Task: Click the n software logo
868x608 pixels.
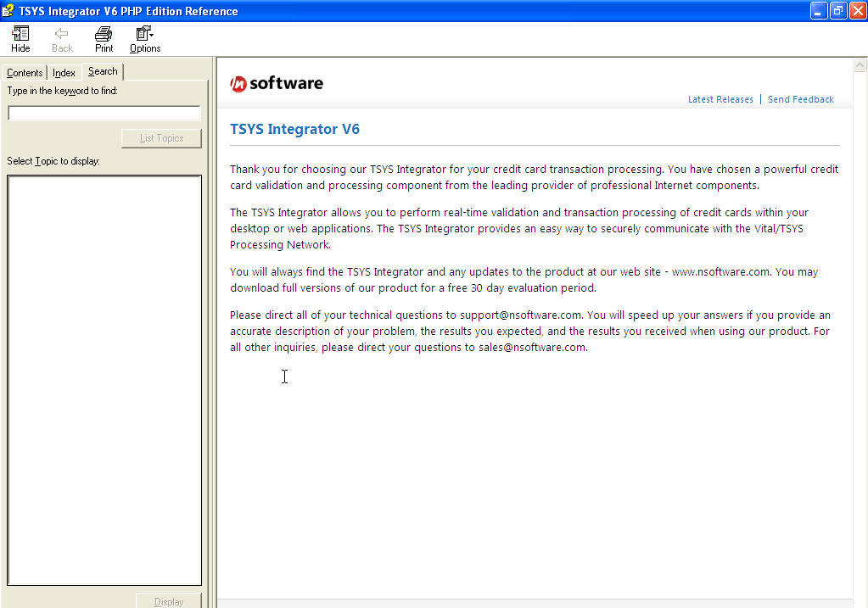Action: 277,83
